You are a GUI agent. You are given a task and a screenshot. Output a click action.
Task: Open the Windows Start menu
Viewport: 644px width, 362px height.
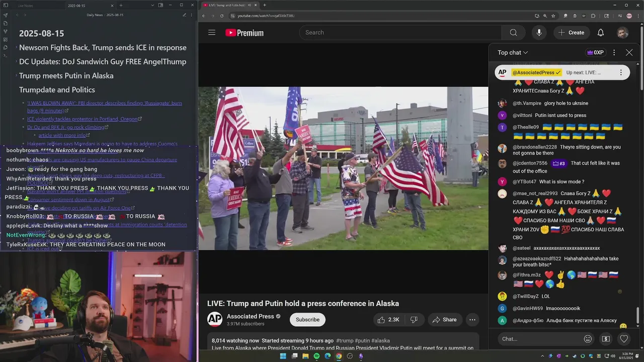coord(283,356)
